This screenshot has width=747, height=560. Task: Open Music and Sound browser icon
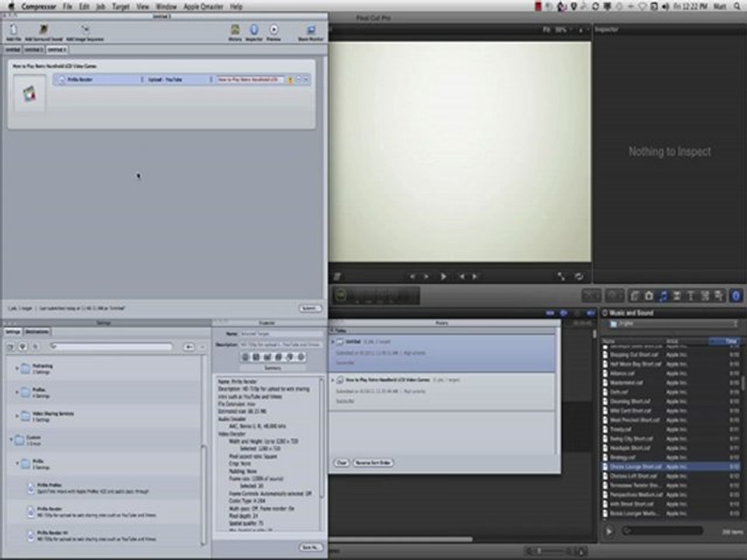click(663, 296)
